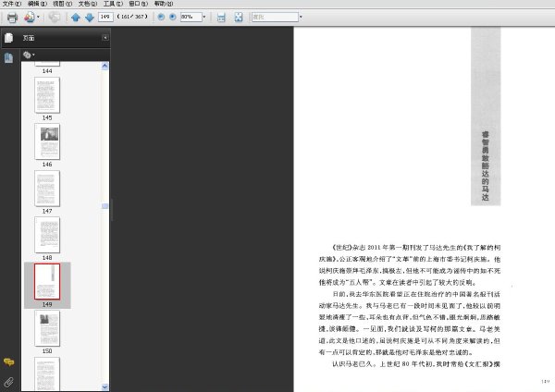Open the Attachments paperclip icon
The height and width of the screenshot is (392, 555).
coord(9,382)
